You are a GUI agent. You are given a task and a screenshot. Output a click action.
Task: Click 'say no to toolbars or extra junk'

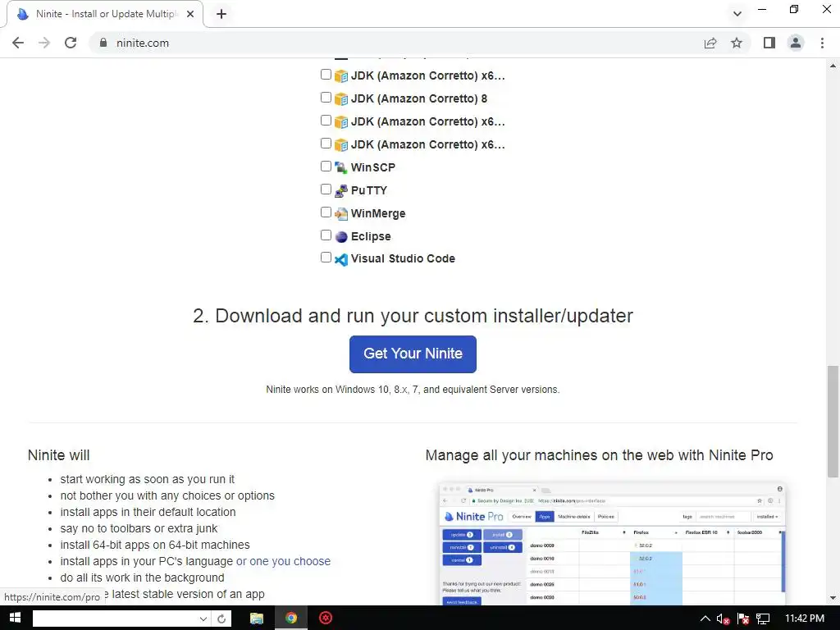pyautogui.click(x=139, y=528)
